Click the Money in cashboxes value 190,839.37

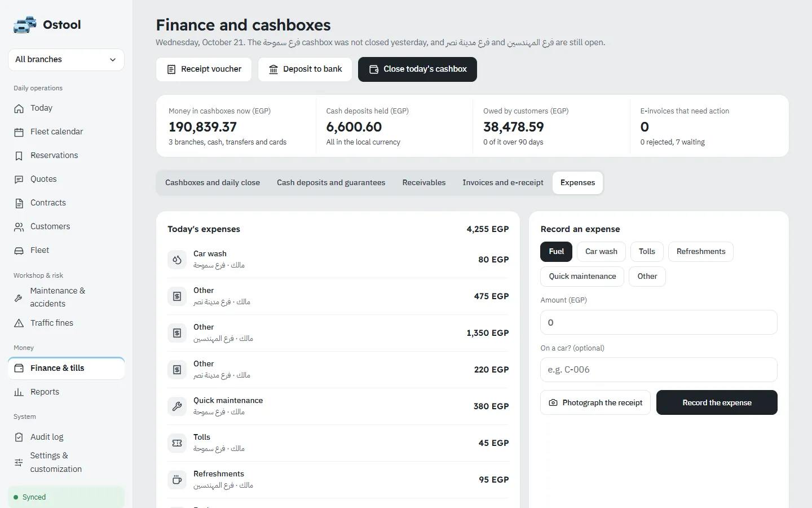202,128
